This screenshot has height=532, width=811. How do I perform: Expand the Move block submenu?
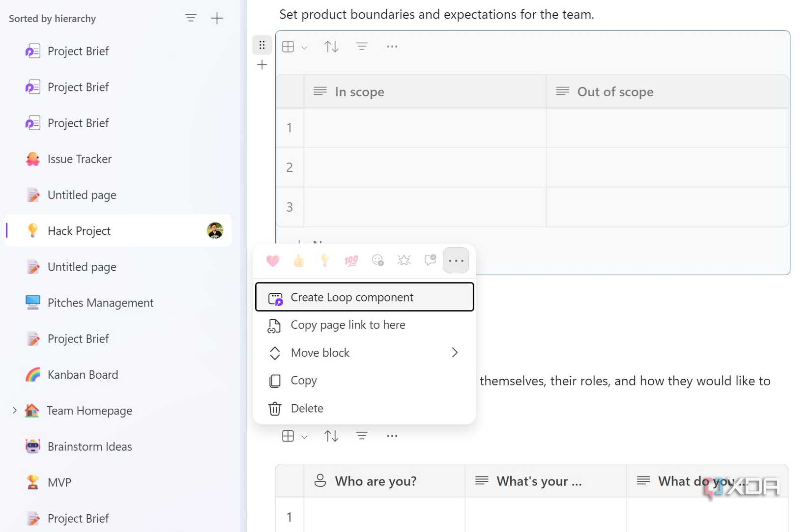click(x=364, y=353)
